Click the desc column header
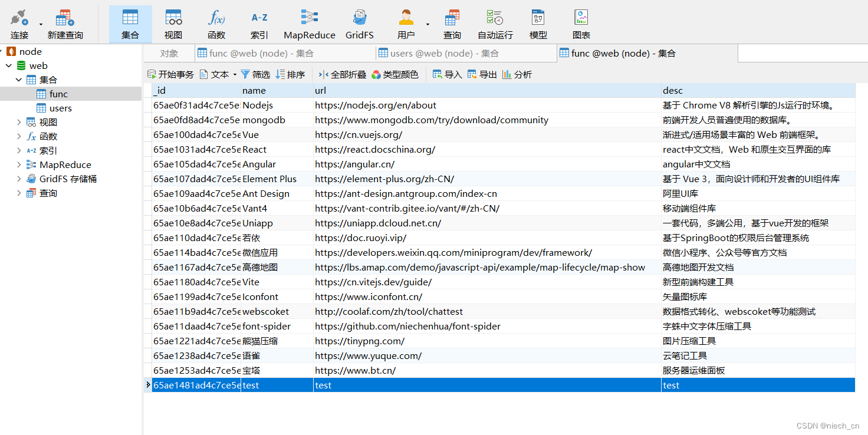 [758, 91]
